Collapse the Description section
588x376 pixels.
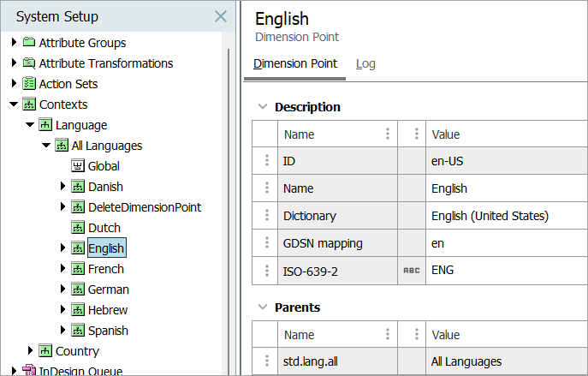point(261,107)
